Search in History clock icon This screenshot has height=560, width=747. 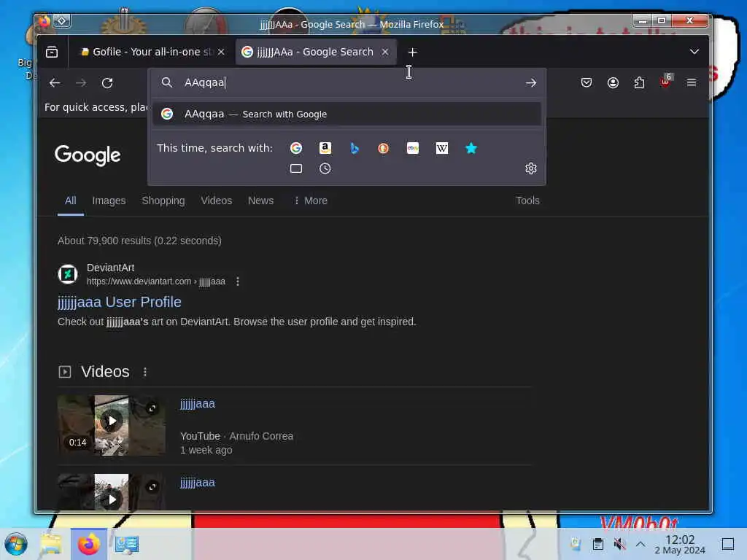click(x=325, y=168)
